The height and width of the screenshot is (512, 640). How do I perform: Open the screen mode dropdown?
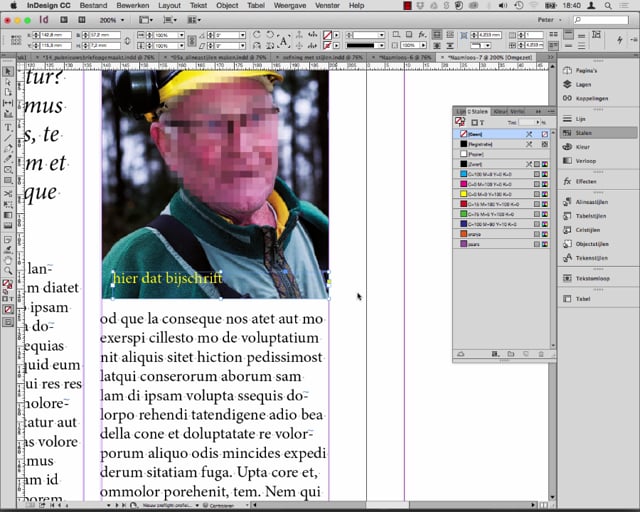point(170,20)
